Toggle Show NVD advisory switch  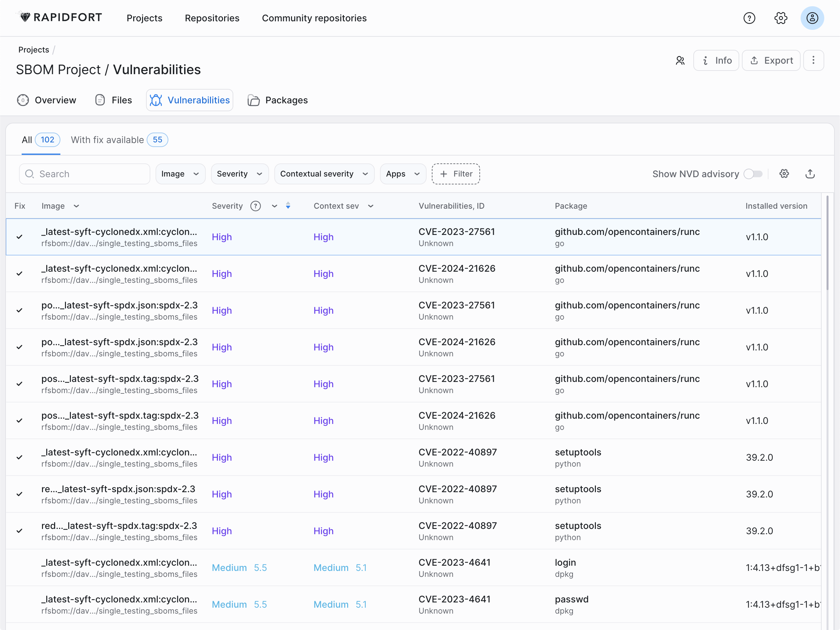[753, 174]
